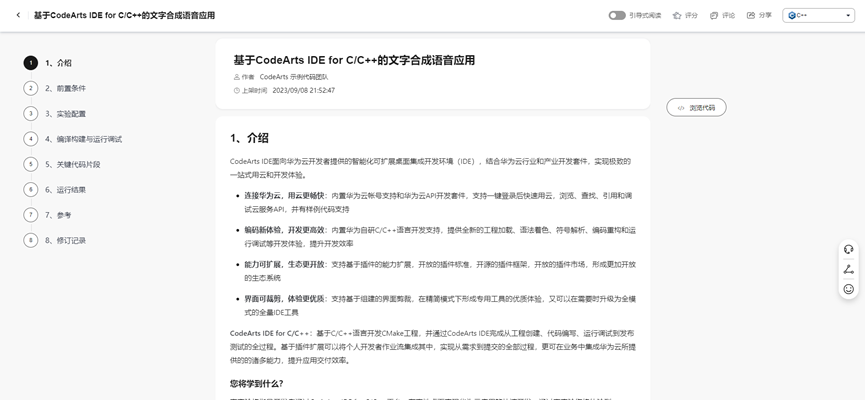Open the smiley feedback icon
Image resolution: width=865 pixels, height=400 pixels.
[x=848, y=289]
